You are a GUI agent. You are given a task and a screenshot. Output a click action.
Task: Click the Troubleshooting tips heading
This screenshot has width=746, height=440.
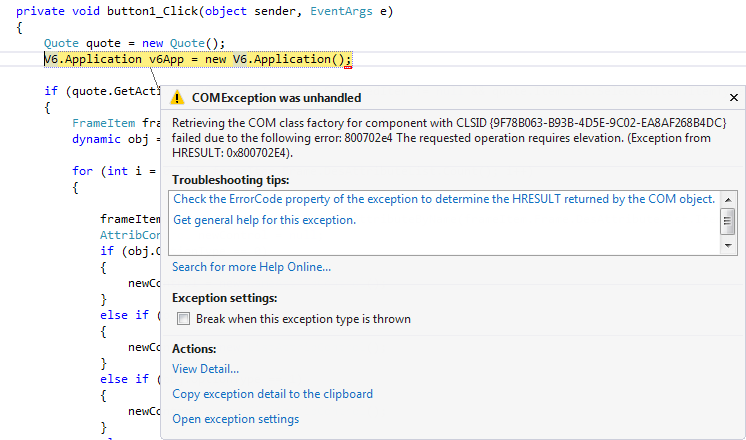pos(231,180)
